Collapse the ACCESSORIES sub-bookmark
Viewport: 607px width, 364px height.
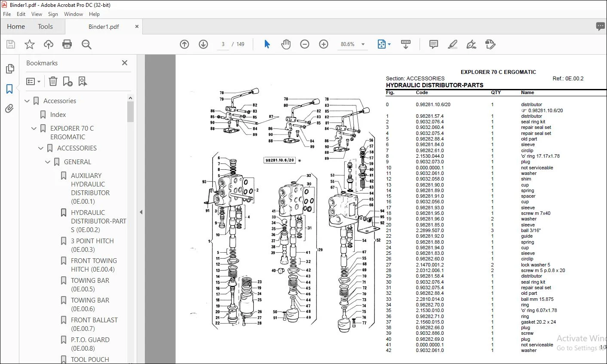41,148
